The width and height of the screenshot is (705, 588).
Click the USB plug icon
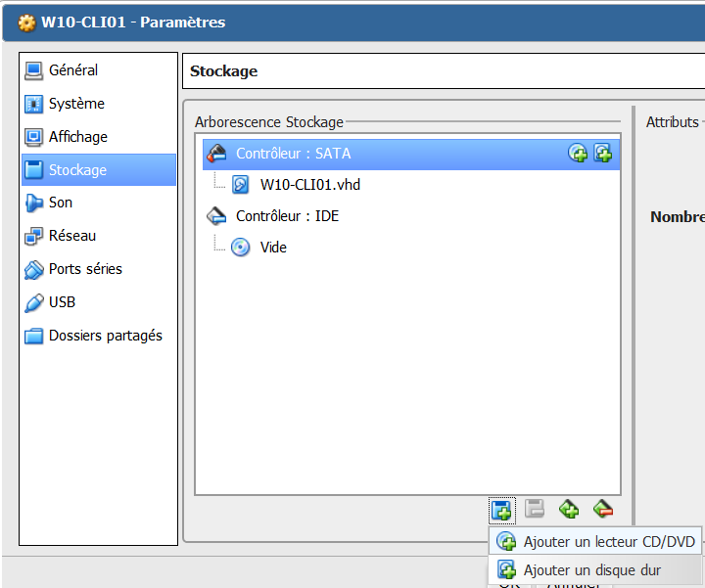click(33, 302)
